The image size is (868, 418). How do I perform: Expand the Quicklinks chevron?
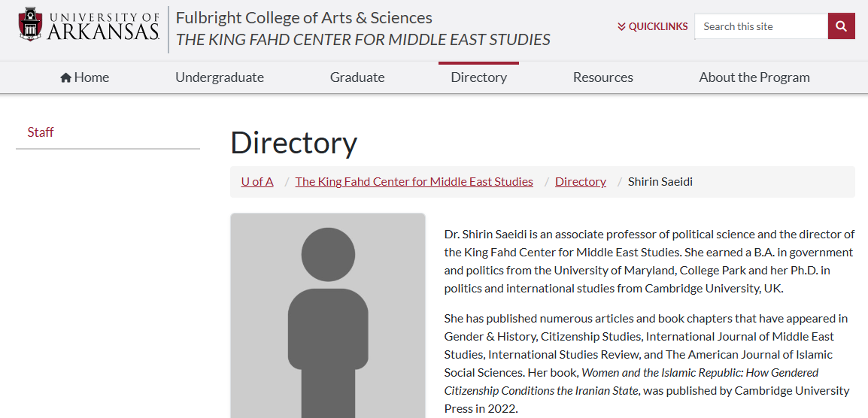coord(621,26)
